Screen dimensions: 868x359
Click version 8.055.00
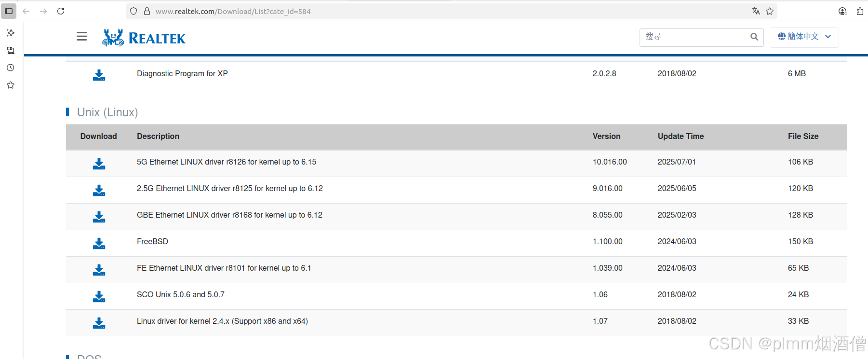point(607,215)
